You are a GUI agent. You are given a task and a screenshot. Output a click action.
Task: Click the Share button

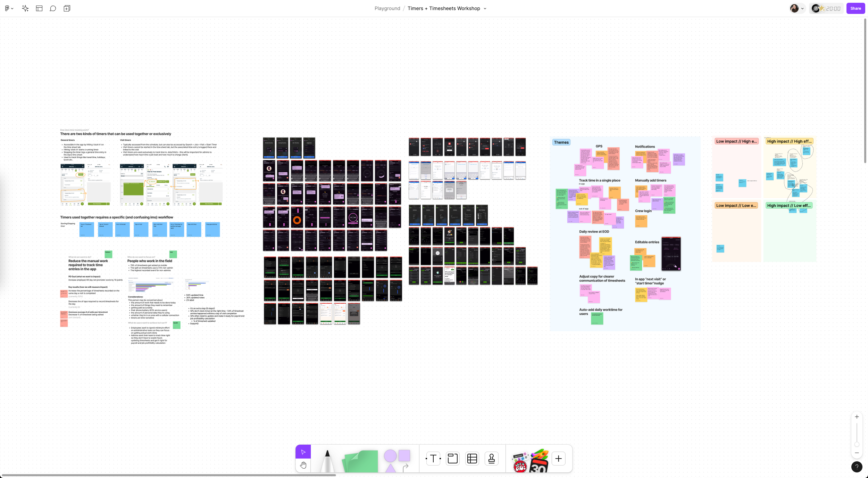(x=856, y=8)
